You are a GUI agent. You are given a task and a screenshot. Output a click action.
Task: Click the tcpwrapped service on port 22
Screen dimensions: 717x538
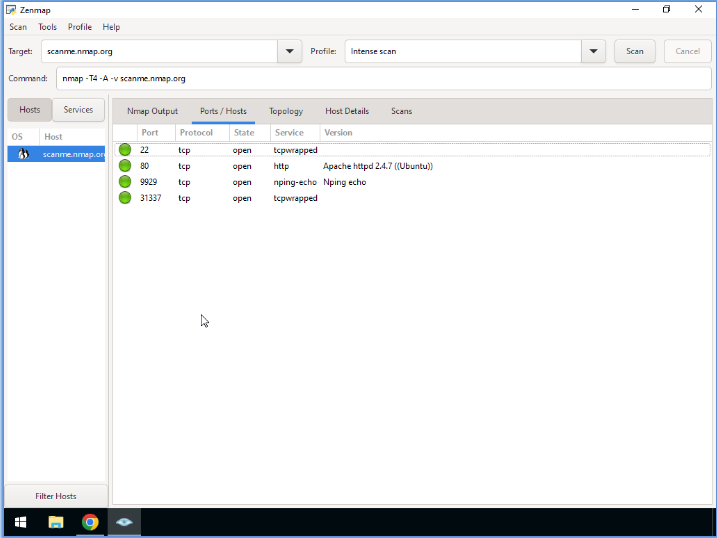click(x=295, y=150)
